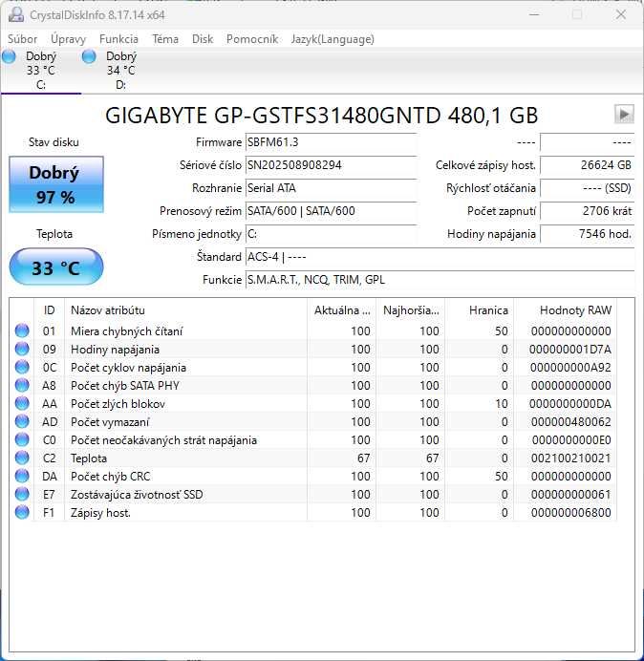Screen dimensions: 644x661
Task: Click status circle for Zostávajúca životnosť SSD
Action: tap(22, 494)
